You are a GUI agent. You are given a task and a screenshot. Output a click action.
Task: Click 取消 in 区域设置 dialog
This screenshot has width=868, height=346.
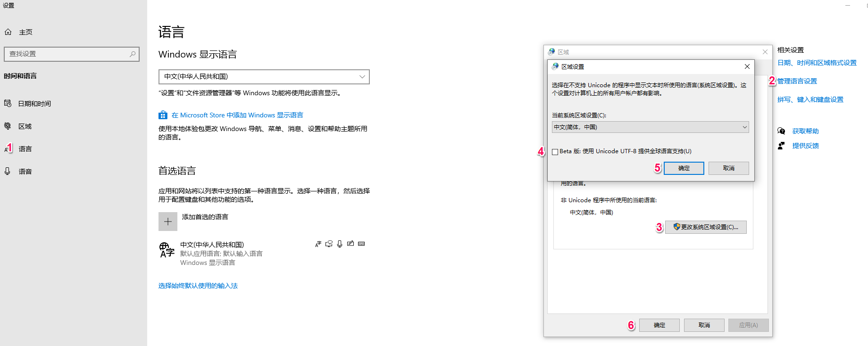pos(729,168)
